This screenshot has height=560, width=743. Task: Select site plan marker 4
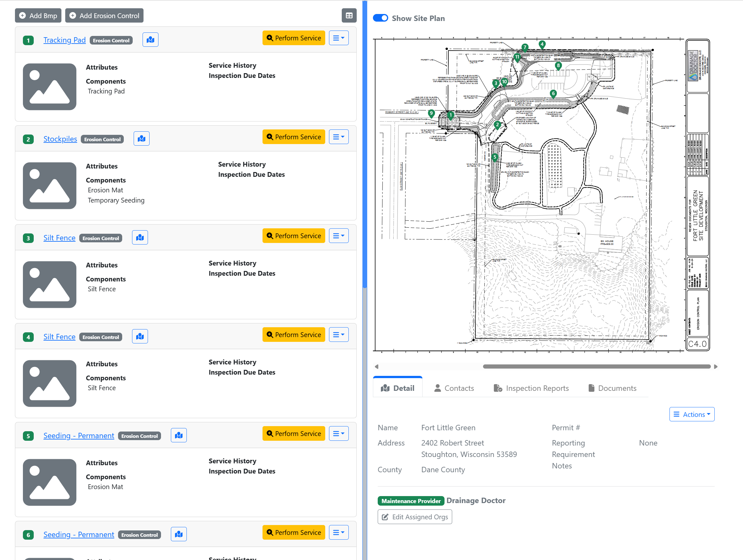[x=542, y=44]
